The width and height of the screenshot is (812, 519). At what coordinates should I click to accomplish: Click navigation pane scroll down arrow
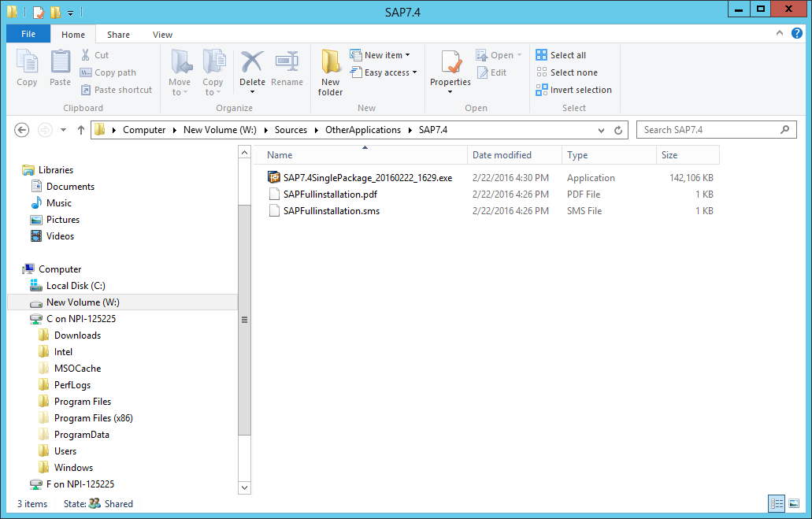244,487
